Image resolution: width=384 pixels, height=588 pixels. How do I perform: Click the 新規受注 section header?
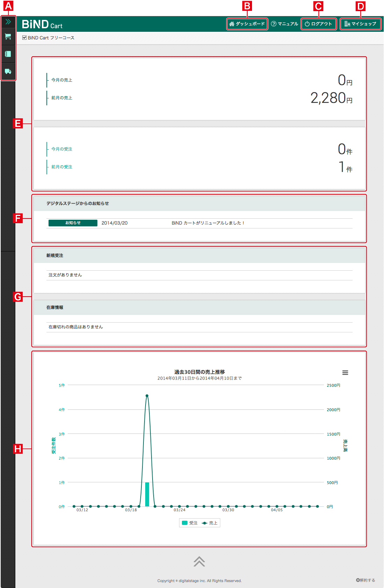point(199,256)
